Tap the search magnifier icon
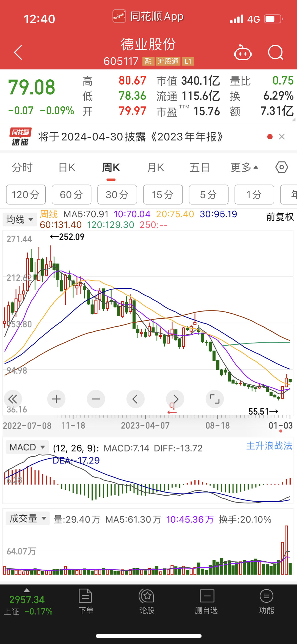 (x=276, y=52)
